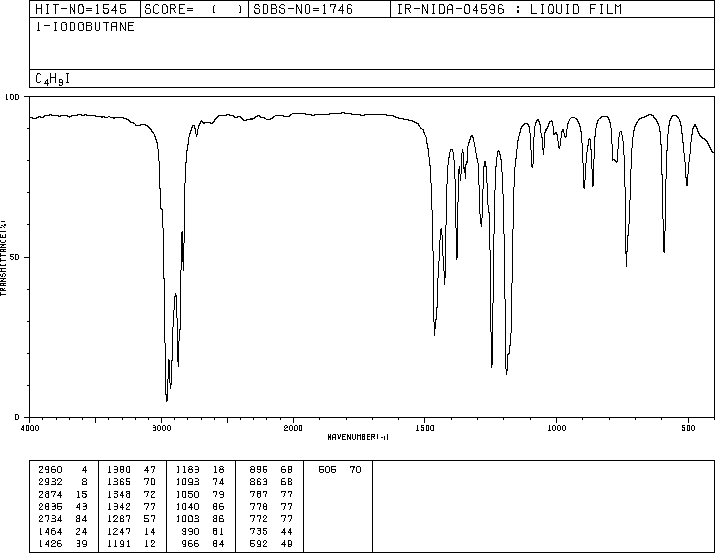This screenshot has width=715, height=553.
Task: Click wavenumber 1247 in peak table
Action: (x=119, y=532)
